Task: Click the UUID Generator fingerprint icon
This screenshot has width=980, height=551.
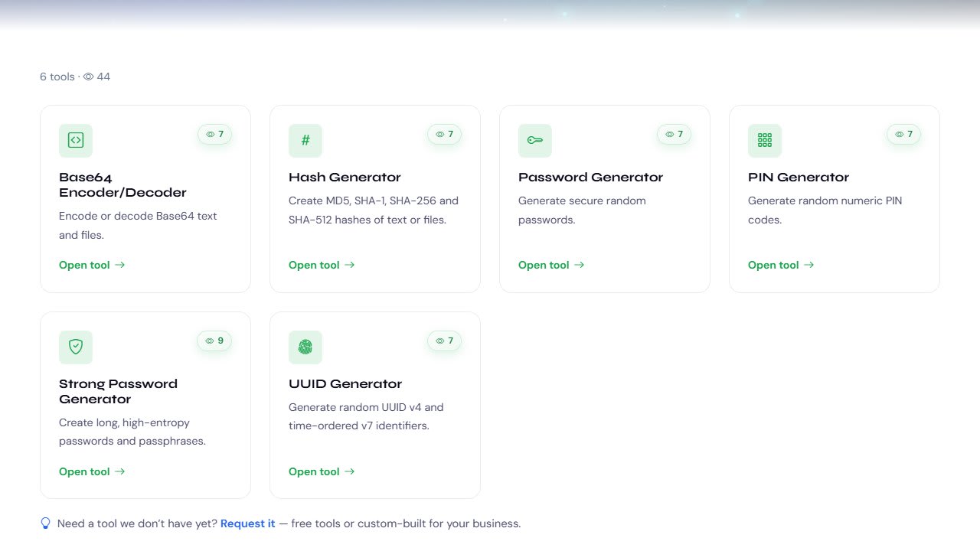Action: coord(305,347)
